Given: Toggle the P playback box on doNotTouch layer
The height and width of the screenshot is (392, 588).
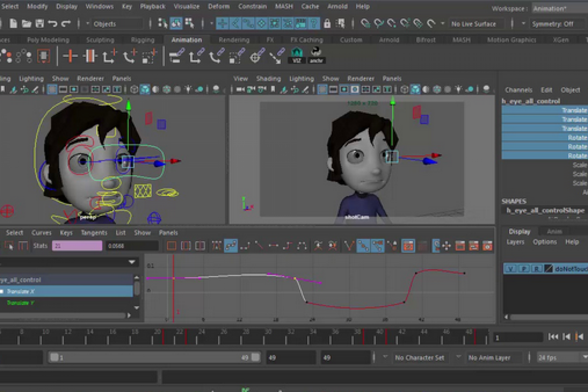Looking at the screenshot, I should click(524, 269).
